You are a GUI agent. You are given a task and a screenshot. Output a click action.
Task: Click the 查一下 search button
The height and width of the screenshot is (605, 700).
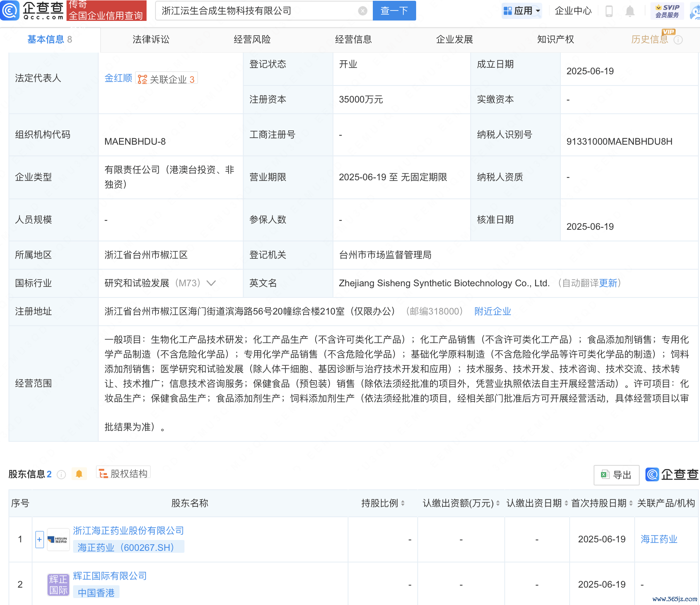pyautogui.click(x=394, y=11)
